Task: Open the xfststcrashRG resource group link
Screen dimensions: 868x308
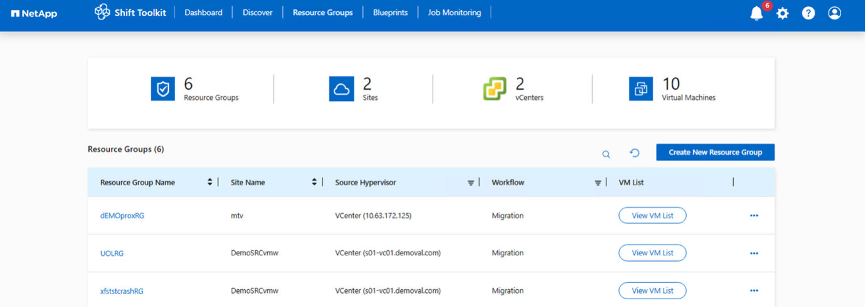Action: point(122,292)
